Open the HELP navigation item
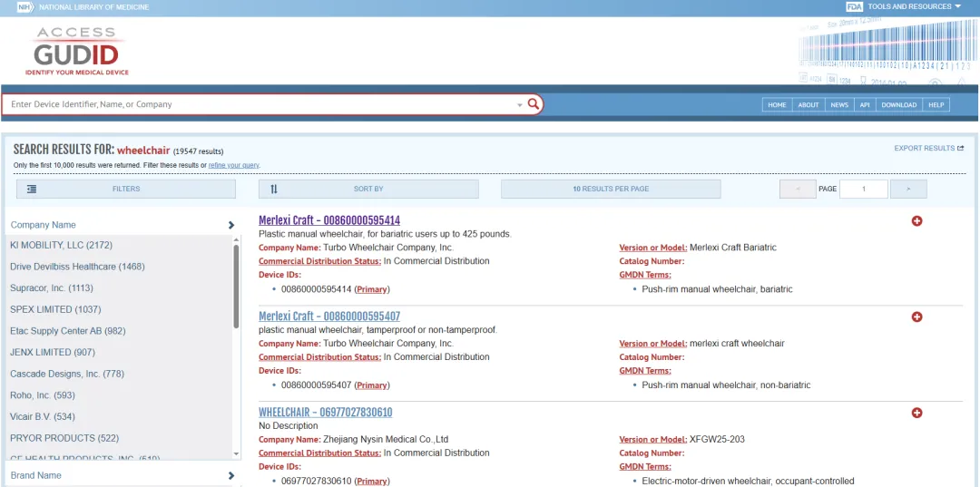 pos(936,105)
